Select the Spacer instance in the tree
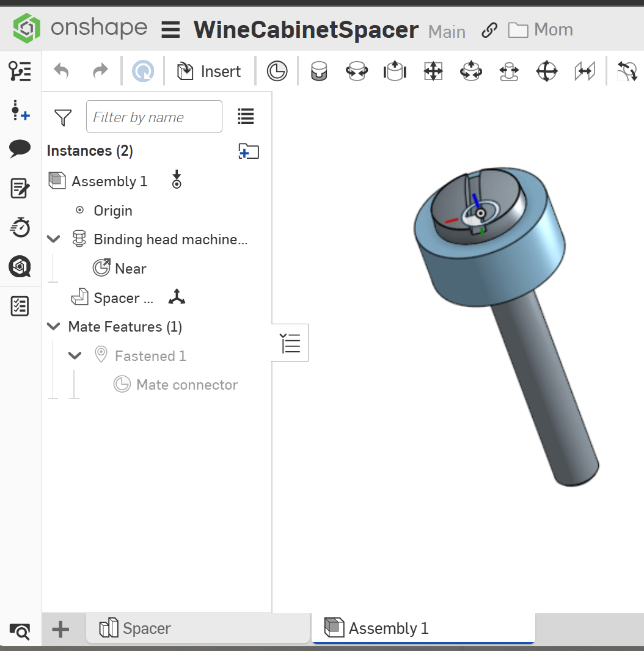 coord(123,298)
